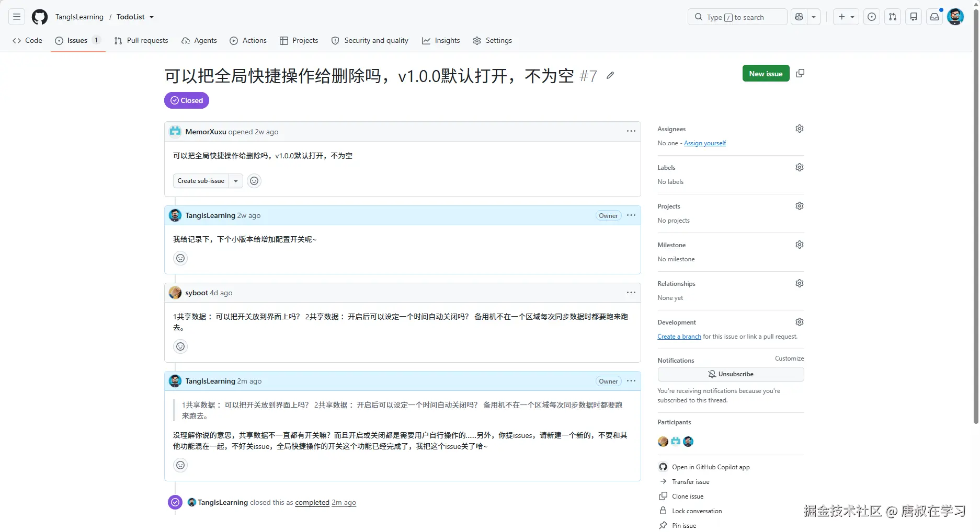Image resolution: width=980 pixels, height=532 pixels.
Task: Open the user profile avatar menu
Action: point(955,17)
